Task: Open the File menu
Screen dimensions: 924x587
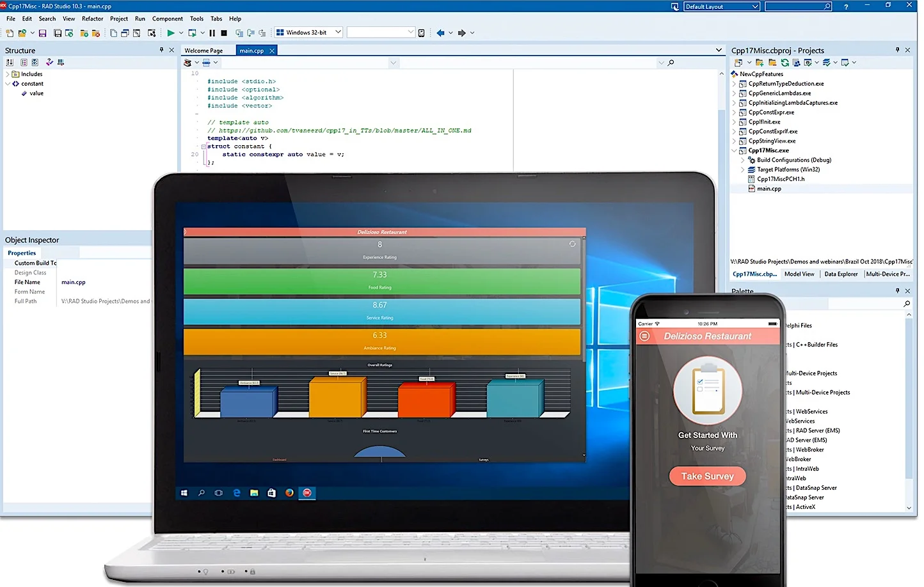Action: click(11, 19)
